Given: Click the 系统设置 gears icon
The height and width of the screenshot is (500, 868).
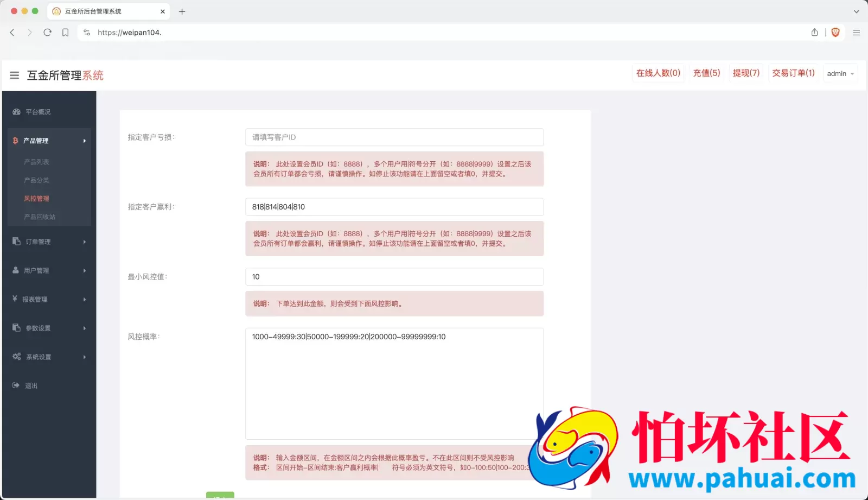Looking at the screenshot, I should (x=17, y=357).
